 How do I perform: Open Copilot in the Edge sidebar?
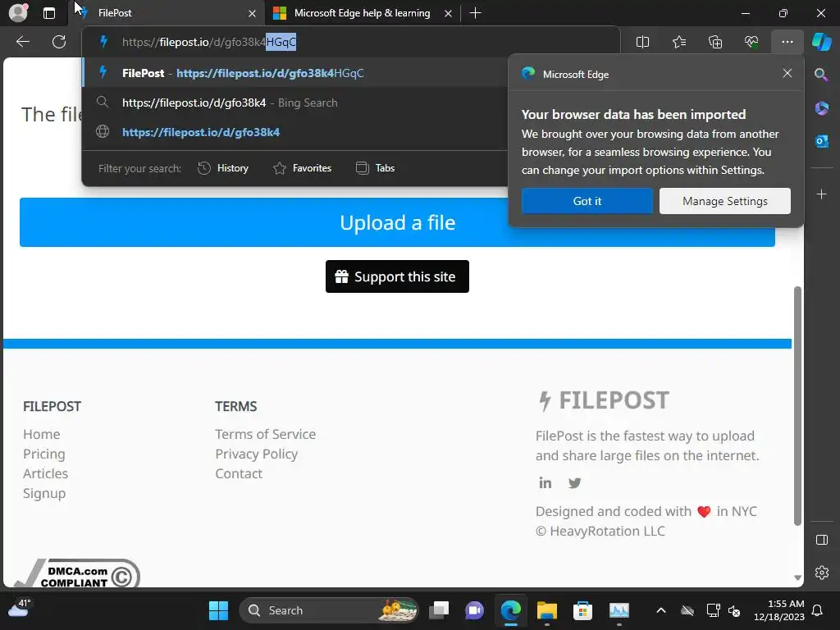coord(822,42)
